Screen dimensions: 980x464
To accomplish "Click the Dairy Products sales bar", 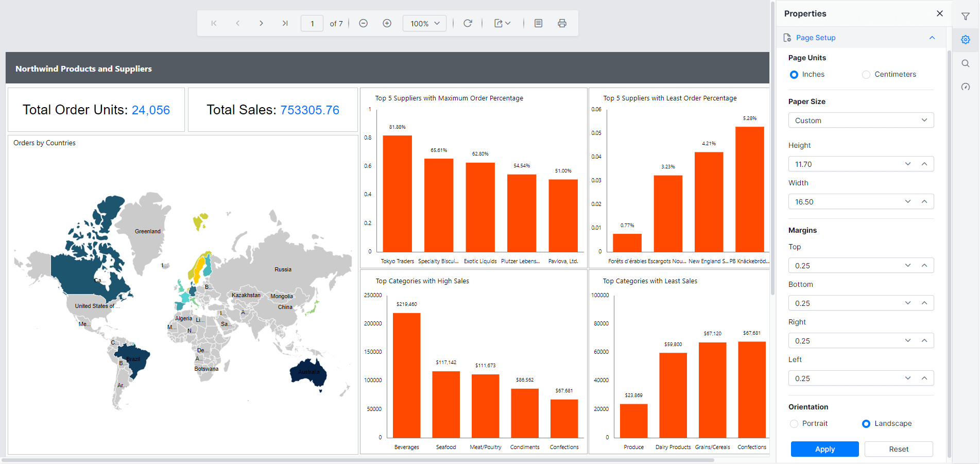I will [x=673, y=396].
